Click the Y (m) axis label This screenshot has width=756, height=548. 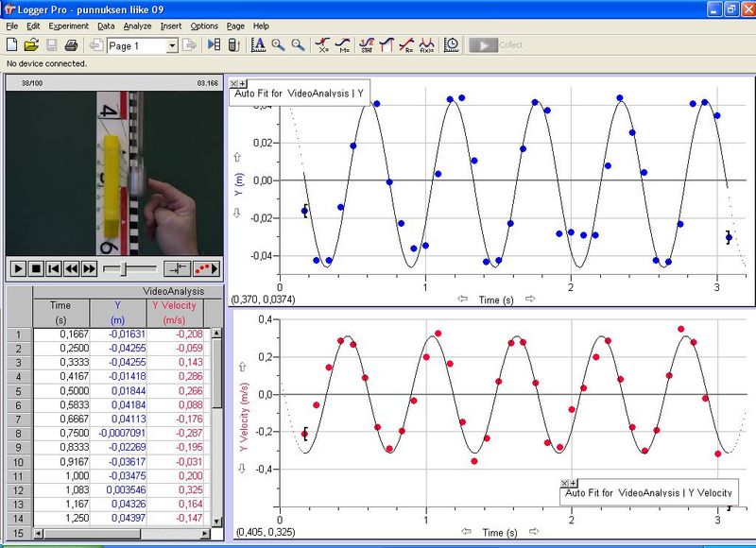(x=236, y=180)
